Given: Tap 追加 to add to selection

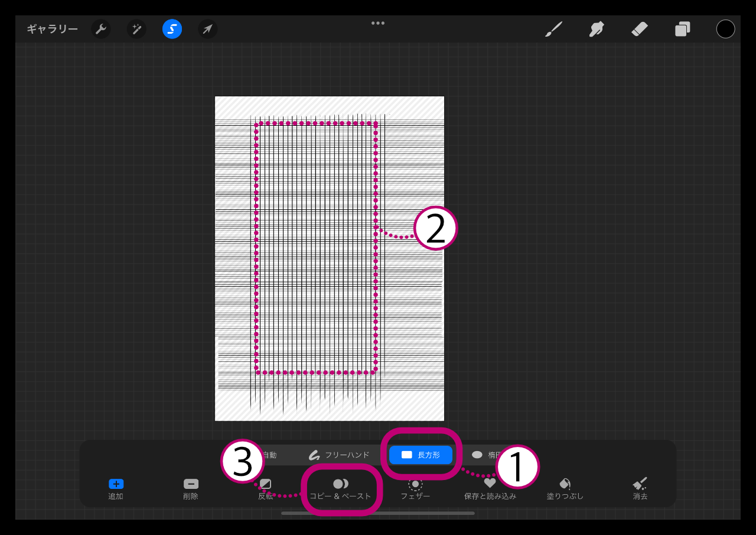Looking at the screenshot, I should tap(116, 489).
